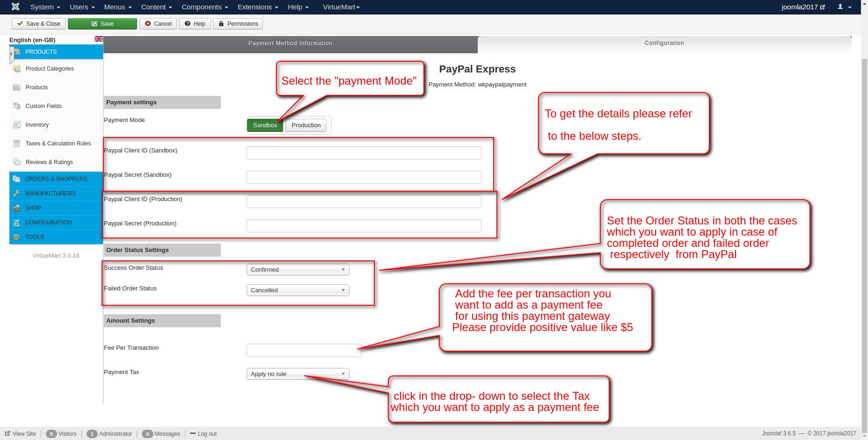
Task: Open the Permissions button
Action: point(238,24)
